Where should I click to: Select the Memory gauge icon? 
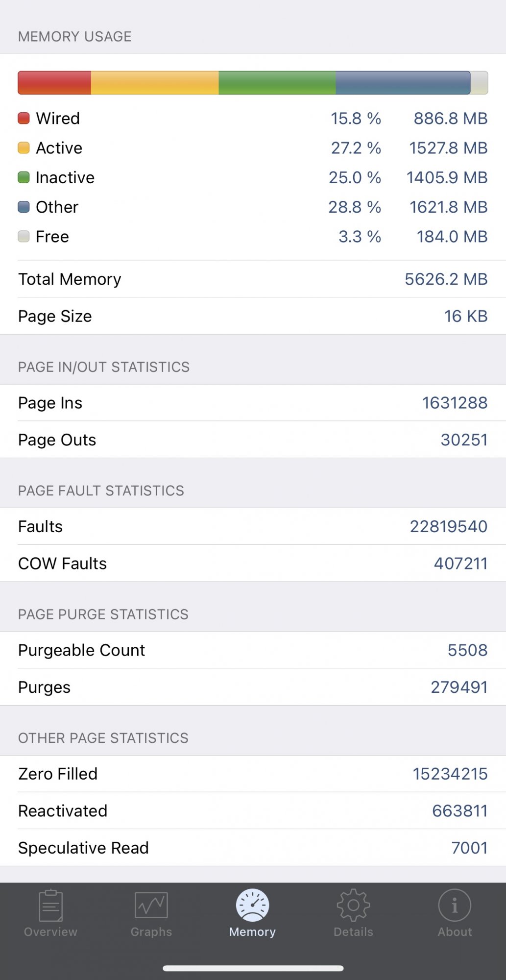coord(252,906)
